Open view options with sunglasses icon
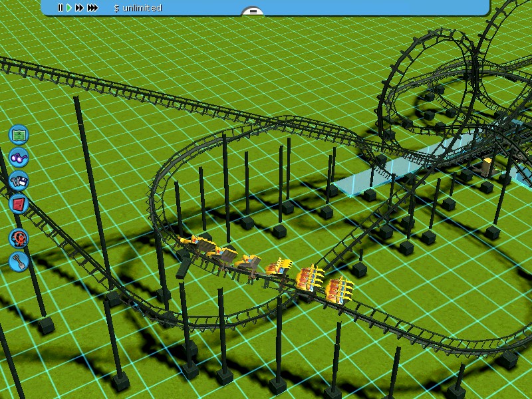 (19, 158)
